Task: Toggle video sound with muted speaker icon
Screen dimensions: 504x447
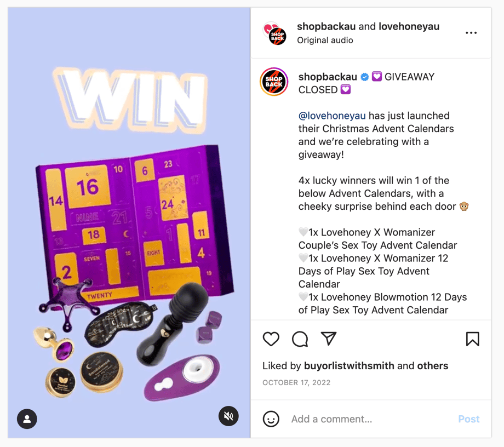Action: 228,416
